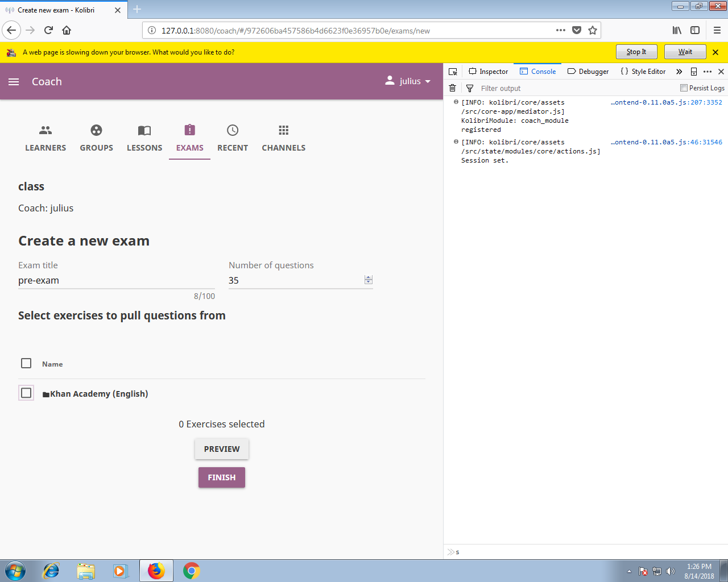Open the Learners section icon
The width and height of the screenshot is (728, 582).
pyautogui.click(x=45, y=131)
